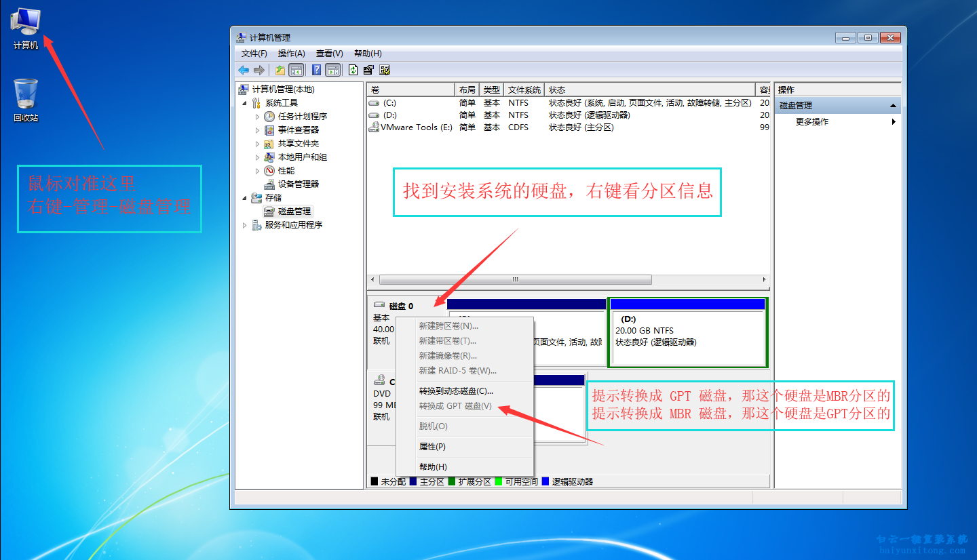
Task: Click the refresh toolbar icon
Action: [351, 69]
